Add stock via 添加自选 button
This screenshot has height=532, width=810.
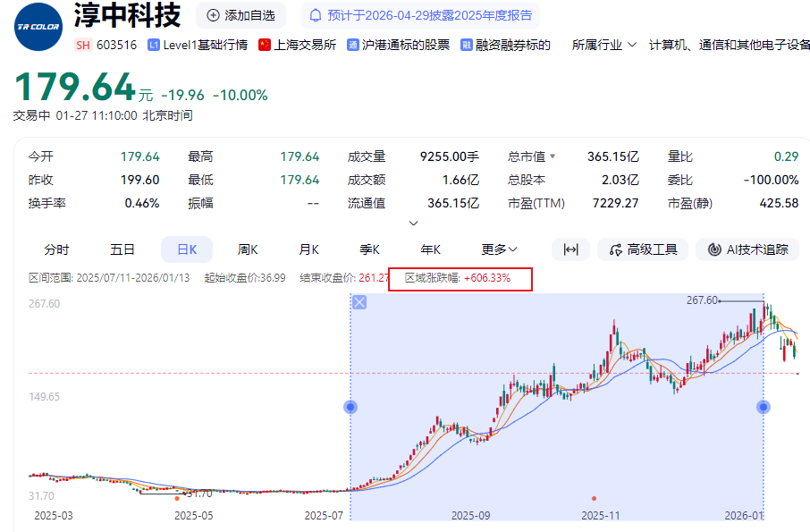240,15
